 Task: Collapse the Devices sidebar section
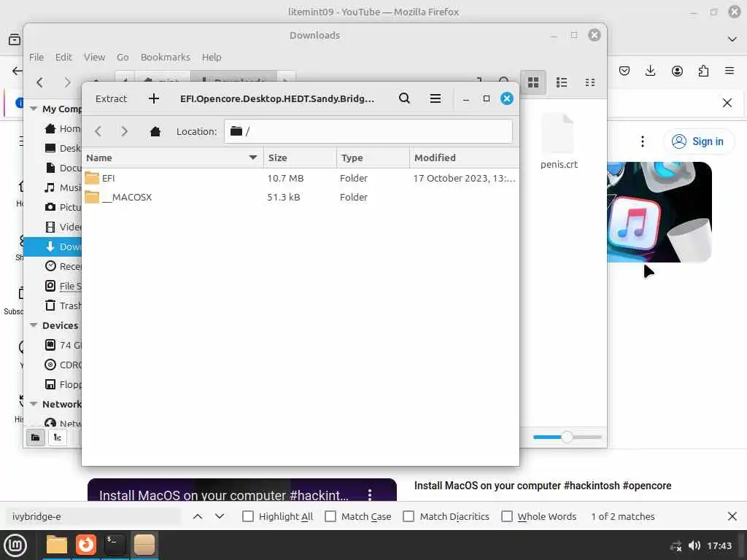(34, 325)
